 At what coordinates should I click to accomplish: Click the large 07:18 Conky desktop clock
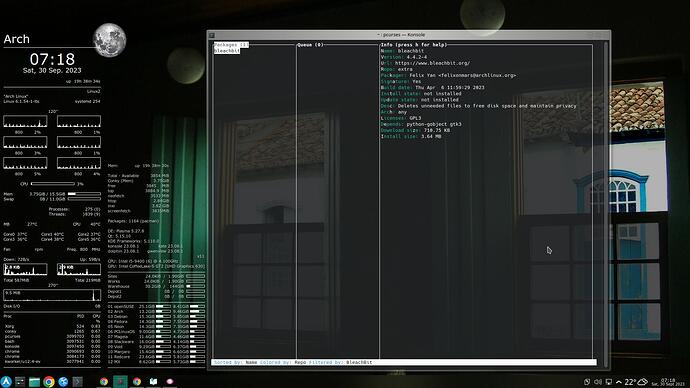(52, 59)
